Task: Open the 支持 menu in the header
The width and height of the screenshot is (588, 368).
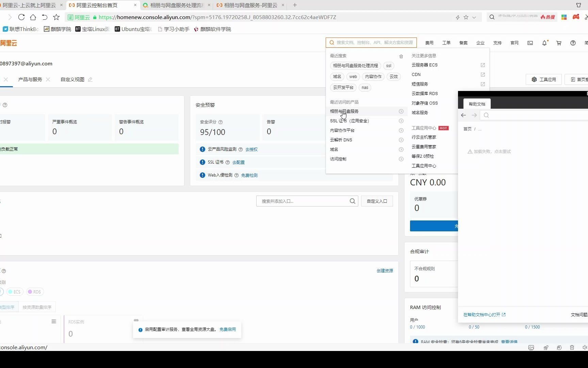Action: point(497,43)
